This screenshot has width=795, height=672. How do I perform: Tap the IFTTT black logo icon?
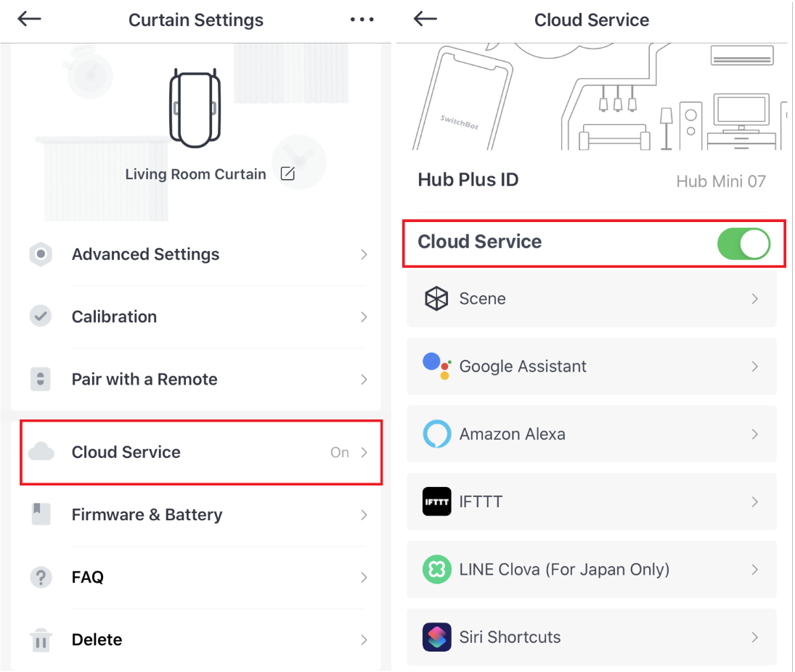[x=436, y=501]
